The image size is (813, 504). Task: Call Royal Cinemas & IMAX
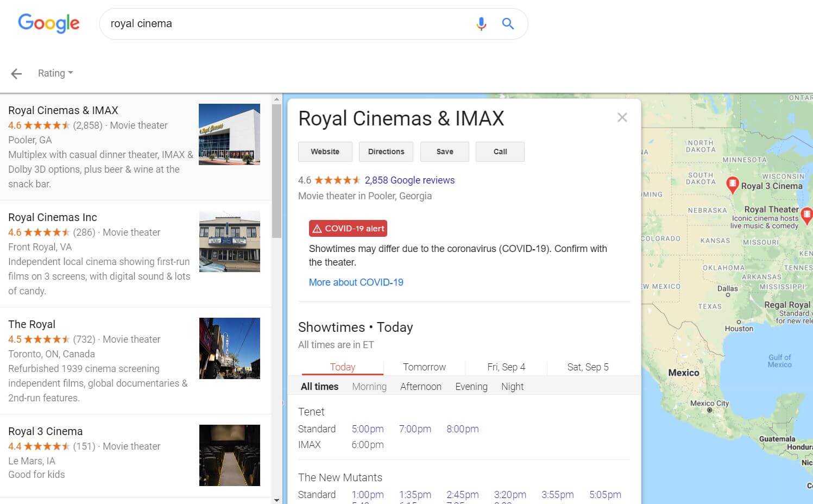499,152
